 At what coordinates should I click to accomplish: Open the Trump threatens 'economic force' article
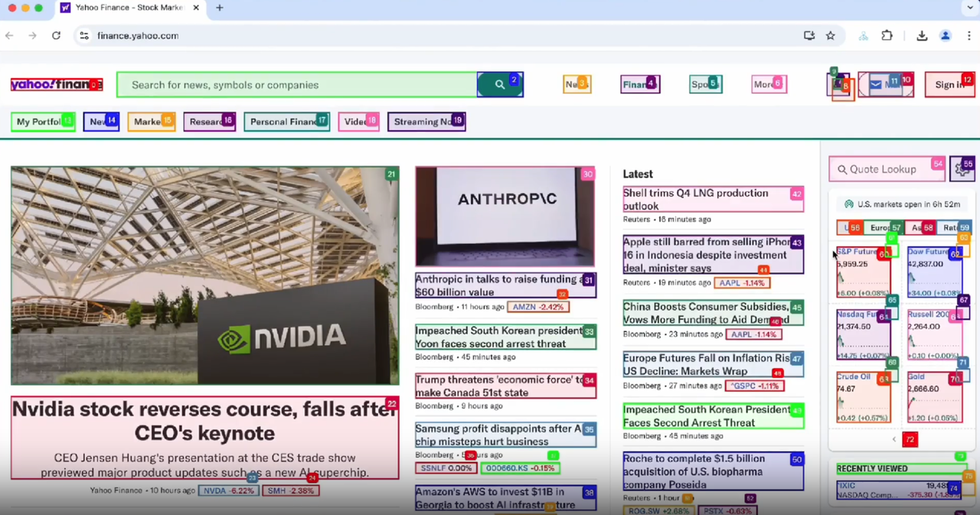coord(505,386)
